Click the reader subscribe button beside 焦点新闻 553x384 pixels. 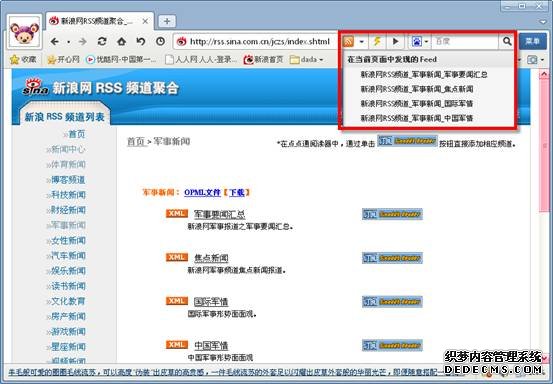pyautogui.click(x=392, y=258)
